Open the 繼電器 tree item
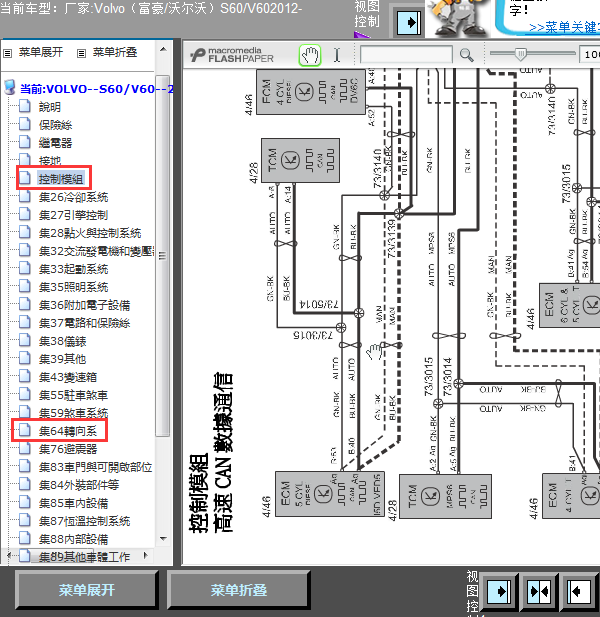The image size is (600, 617). click(55, 143)
